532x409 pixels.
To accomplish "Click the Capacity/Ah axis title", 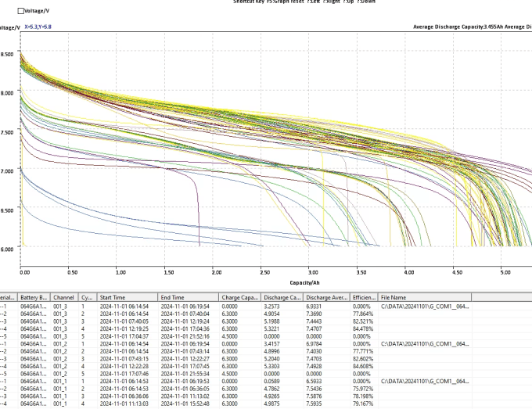I will [304, 282].
